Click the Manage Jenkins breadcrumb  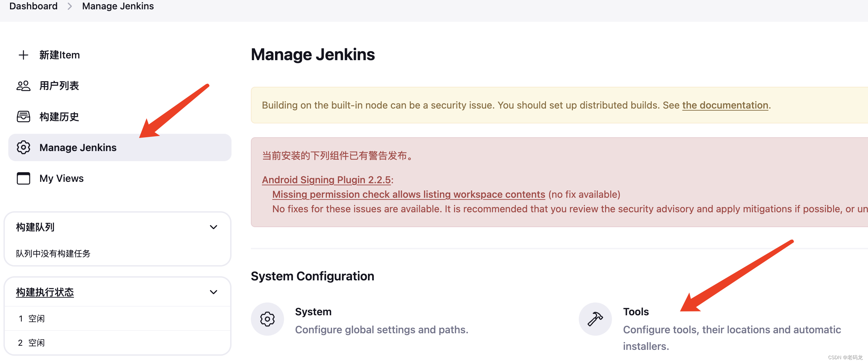point(118,6)
